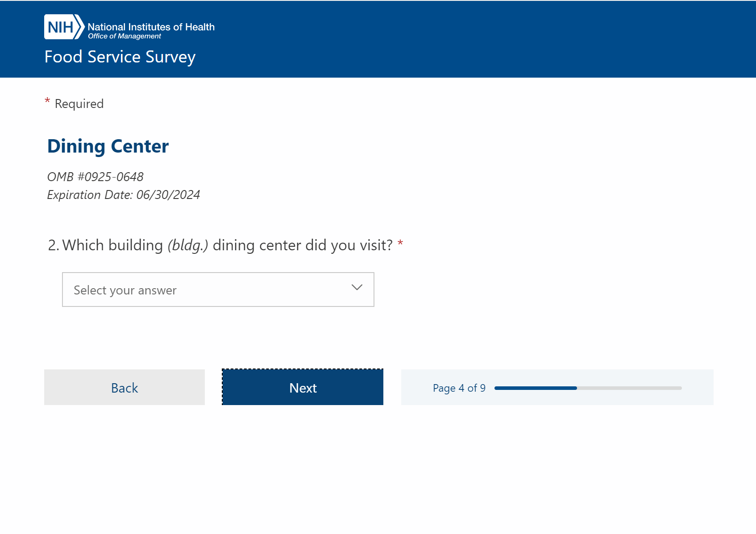Screen dimensions: 756x534
Task: Expand the dropdown using its chevron arrow
Action: (x=357, y=287)
